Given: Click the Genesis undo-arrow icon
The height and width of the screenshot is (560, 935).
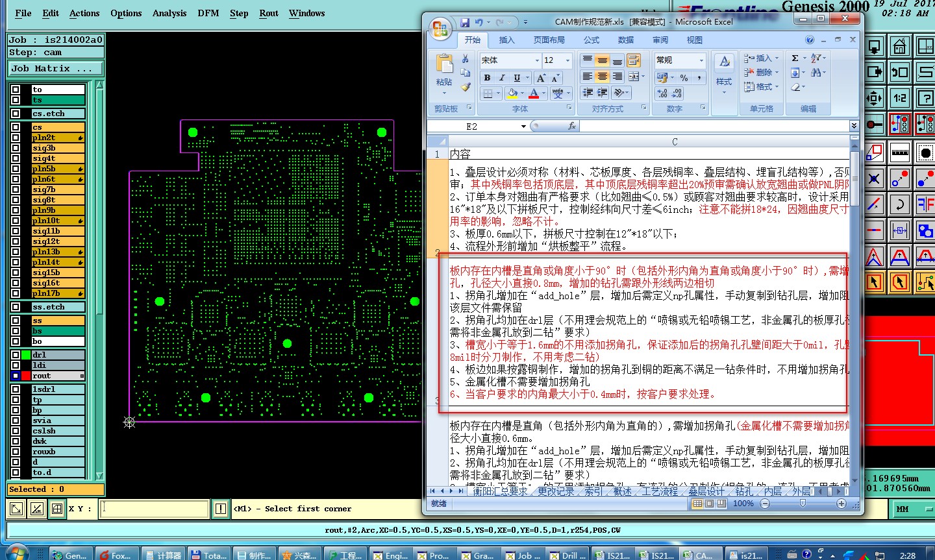Looking at the screenshot, I should pos(899,73).
